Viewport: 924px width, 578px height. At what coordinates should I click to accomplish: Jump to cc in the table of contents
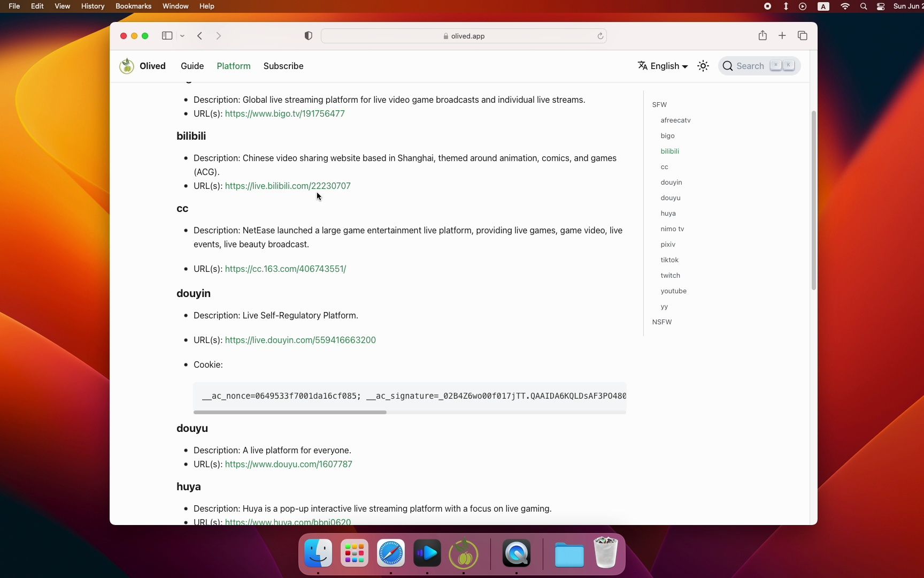(664, 167)
